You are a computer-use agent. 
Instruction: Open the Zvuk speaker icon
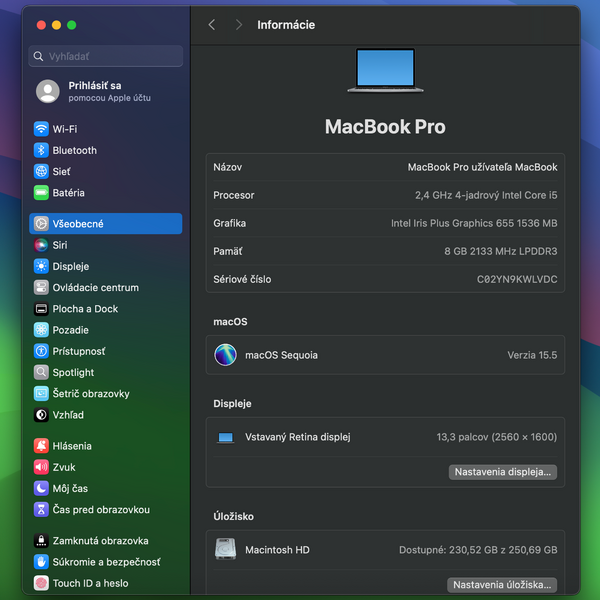pyautogui.click(x=41, y=467)
